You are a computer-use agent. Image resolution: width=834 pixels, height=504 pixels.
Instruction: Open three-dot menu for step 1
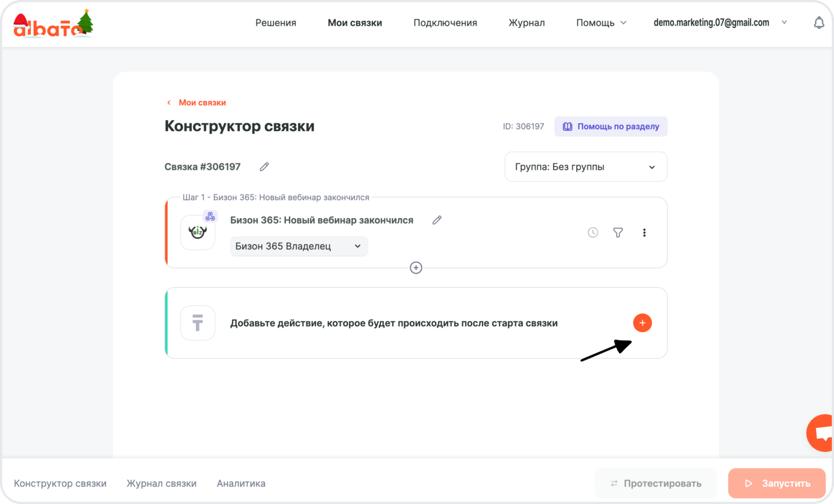644,232
